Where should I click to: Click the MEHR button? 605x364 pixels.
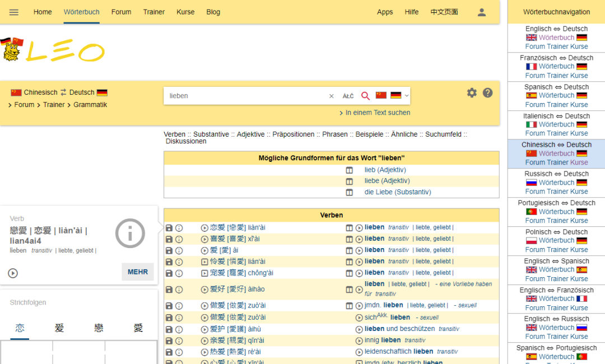point(138,272)
